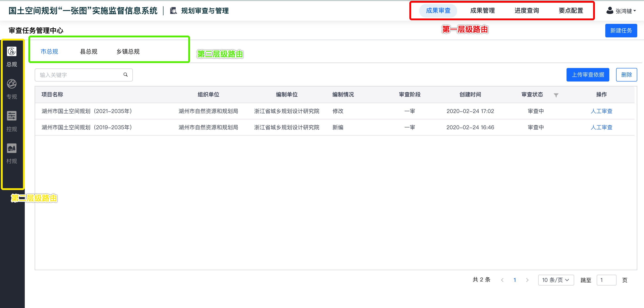Viewport: 644px width, 308px height.
Task: Switch to the 要点配置 tab
Action: (x=571, y=11)
